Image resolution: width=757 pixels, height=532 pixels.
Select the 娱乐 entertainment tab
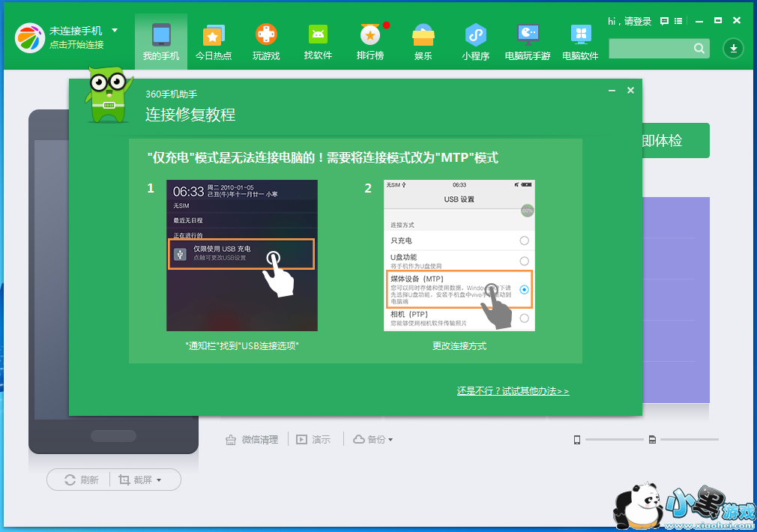click(x=423, y=42)
